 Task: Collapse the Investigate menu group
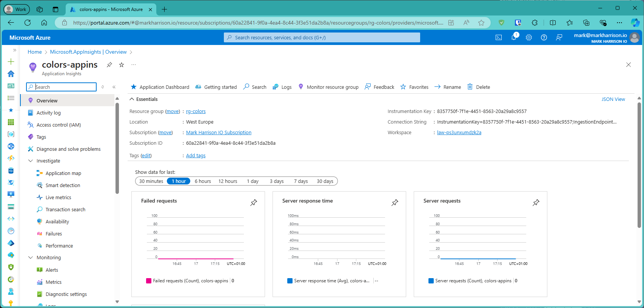pos(31,161)
